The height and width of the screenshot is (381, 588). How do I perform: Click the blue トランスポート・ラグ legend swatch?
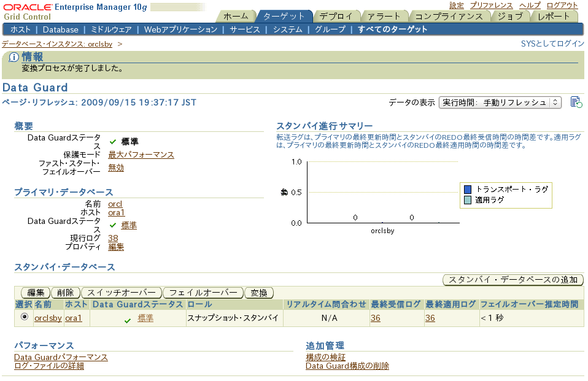tap(468, 190)
